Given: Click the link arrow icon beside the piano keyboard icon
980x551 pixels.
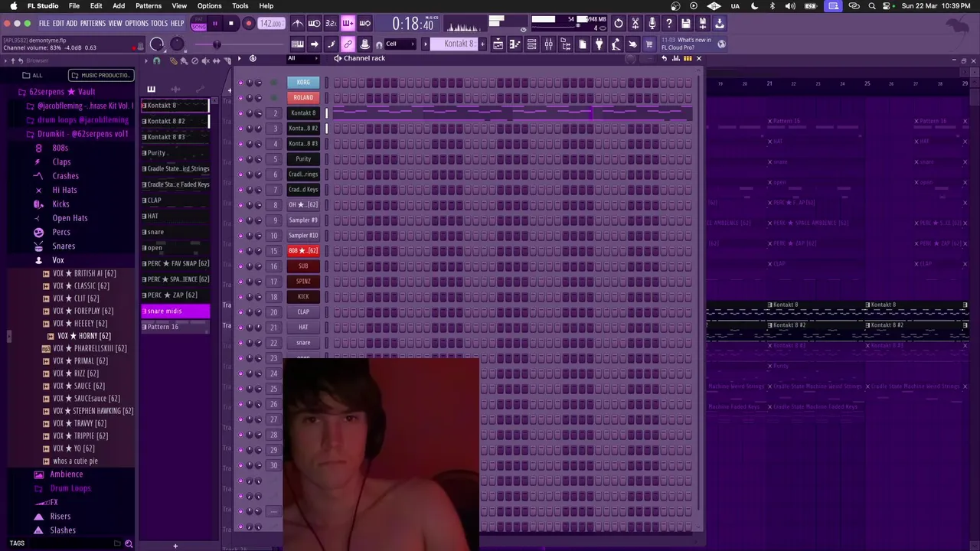Looking at the screenshot, I should pyautogui.click(x=314, y=44).
